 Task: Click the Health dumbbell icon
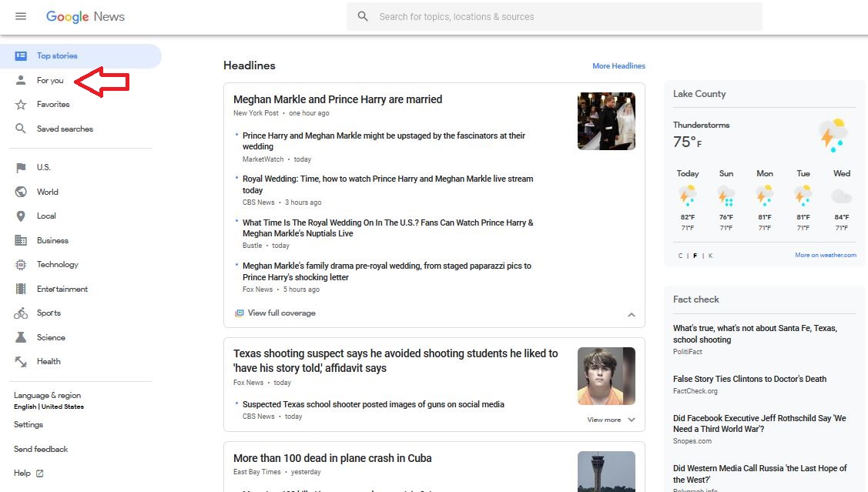tap(21, 362)
